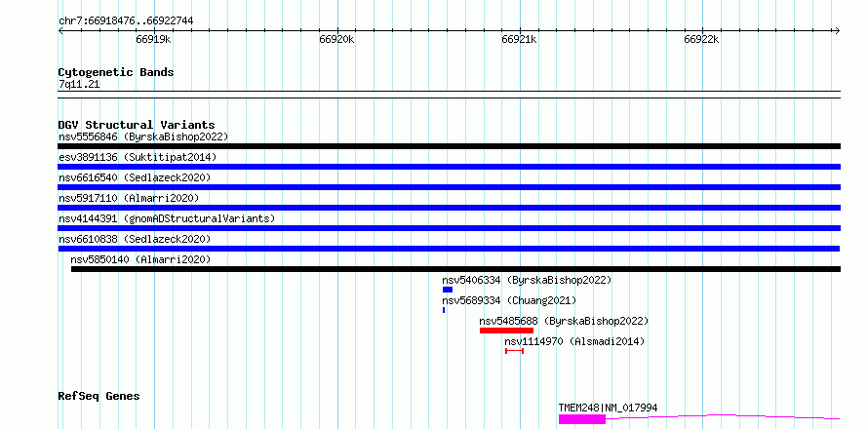Click the left arrowhead of the ruler
Viewport: 868px width, 429px height.
pyautogui.click(x=60, y=31)
